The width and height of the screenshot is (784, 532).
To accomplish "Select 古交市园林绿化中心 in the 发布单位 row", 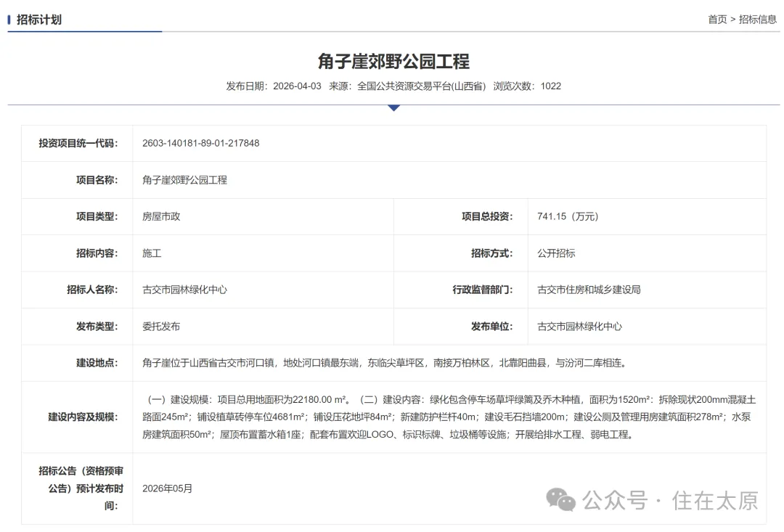I will pyautogui.click(x=579, y=327).
